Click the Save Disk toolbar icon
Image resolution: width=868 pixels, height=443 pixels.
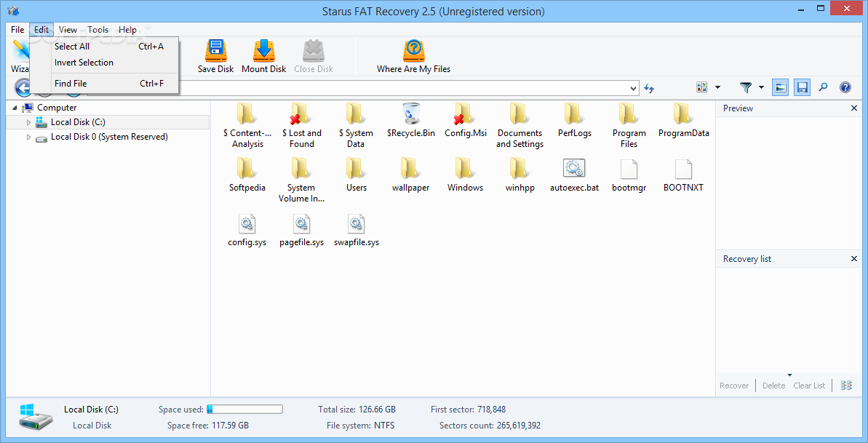point(216,57)
